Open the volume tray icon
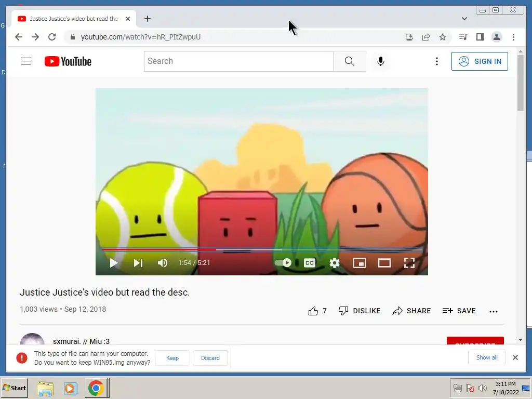This screenshot has height=399, width=532. [x=483, y=388]
